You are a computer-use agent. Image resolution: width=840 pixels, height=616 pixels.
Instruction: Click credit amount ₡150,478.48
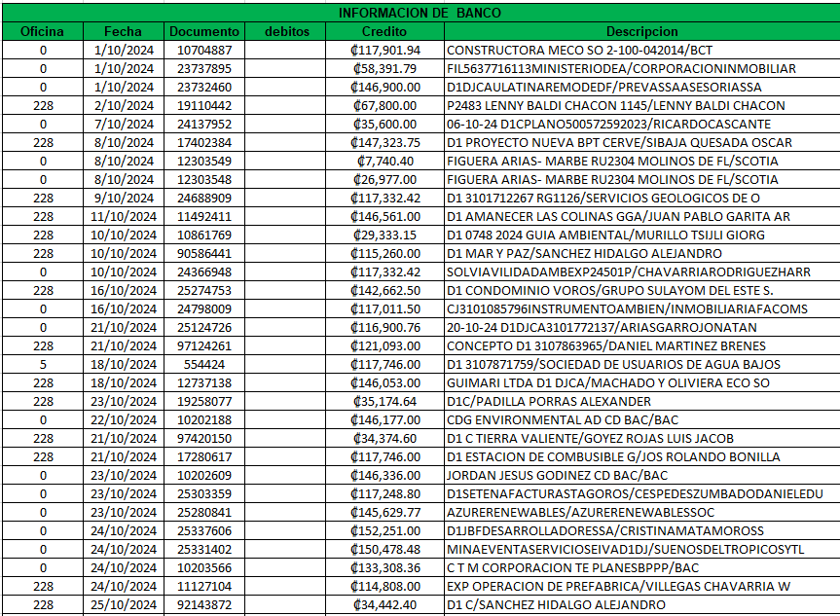385,549
